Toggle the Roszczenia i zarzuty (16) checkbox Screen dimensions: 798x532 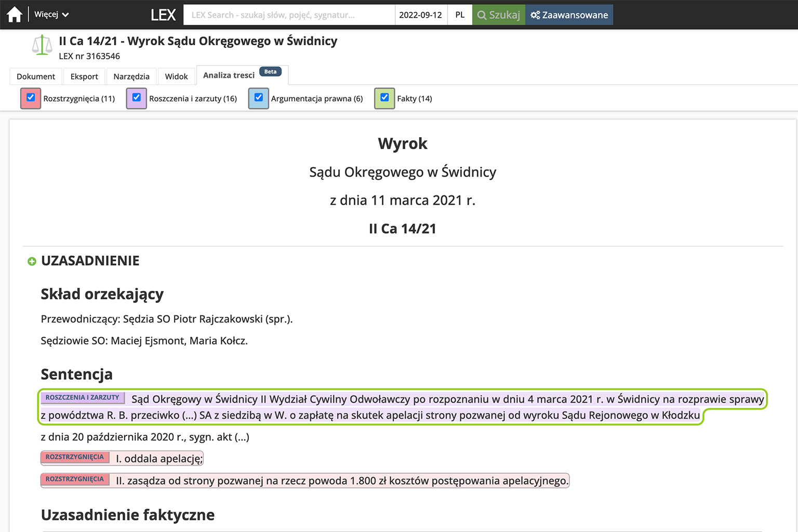click(137, 98)
